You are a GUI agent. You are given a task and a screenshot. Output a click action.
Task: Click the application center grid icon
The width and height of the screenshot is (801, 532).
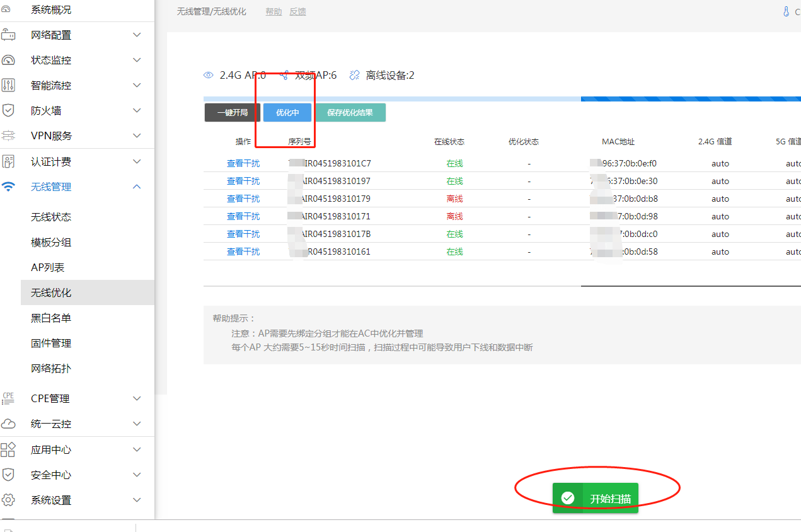point(8,449)
